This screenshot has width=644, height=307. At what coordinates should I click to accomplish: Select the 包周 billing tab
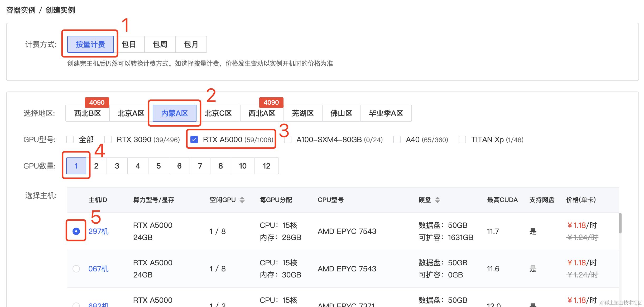tap(160, 44)
